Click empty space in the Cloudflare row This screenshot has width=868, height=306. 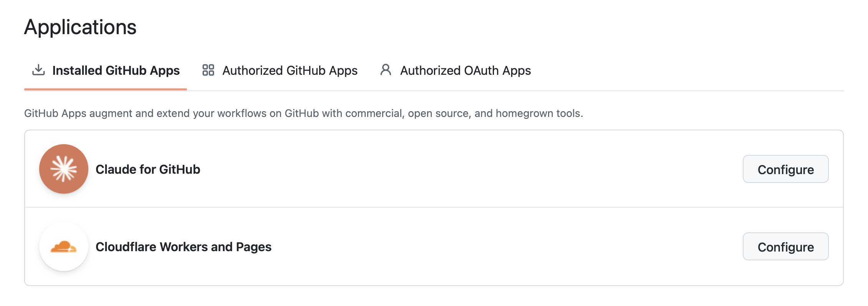499,247
